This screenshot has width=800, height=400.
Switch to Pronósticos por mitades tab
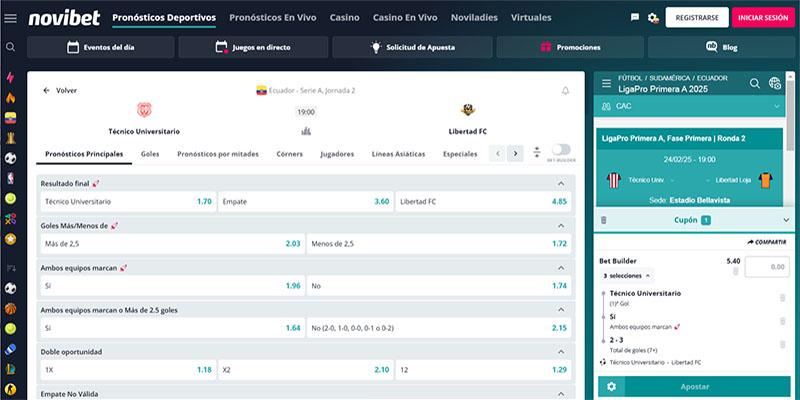218,154
